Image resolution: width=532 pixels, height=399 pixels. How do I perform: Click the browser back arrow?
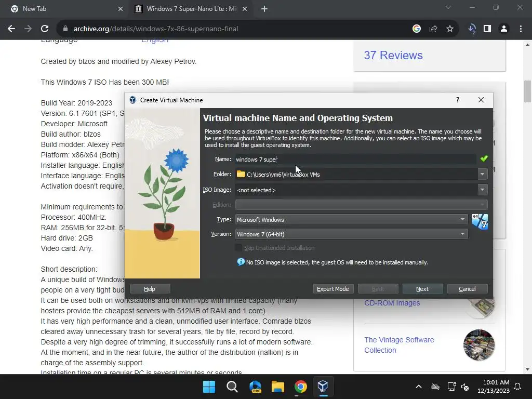(x=11, y=29)
